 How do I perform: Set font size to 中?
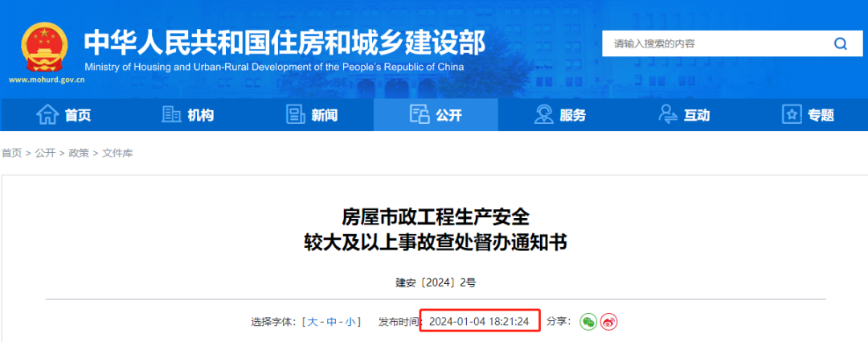[331, 322]
